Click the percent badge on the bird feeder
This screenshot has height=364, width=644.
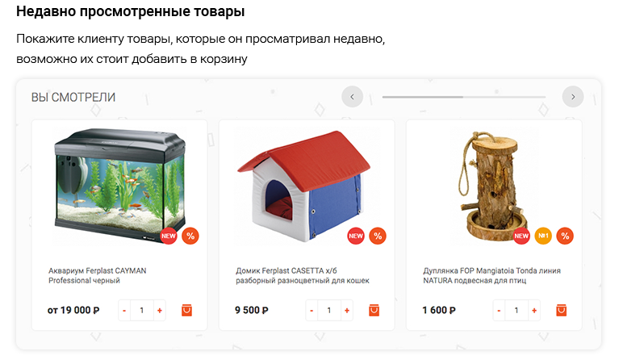click(x=565, y=236)
